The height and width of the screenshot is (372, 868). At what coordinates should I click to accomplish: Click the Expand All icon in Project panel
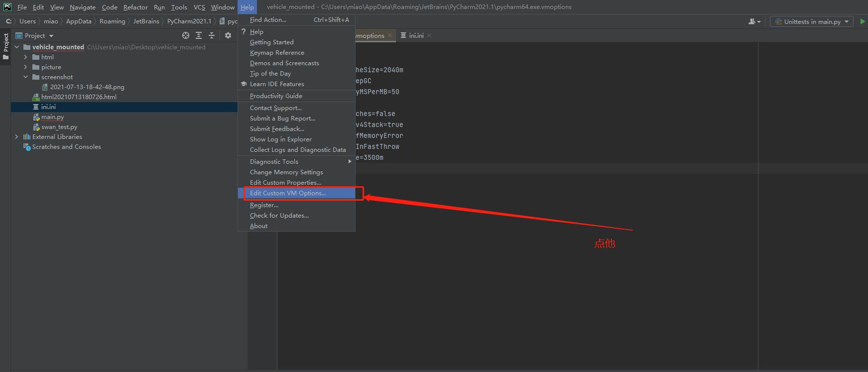[199, 35]
